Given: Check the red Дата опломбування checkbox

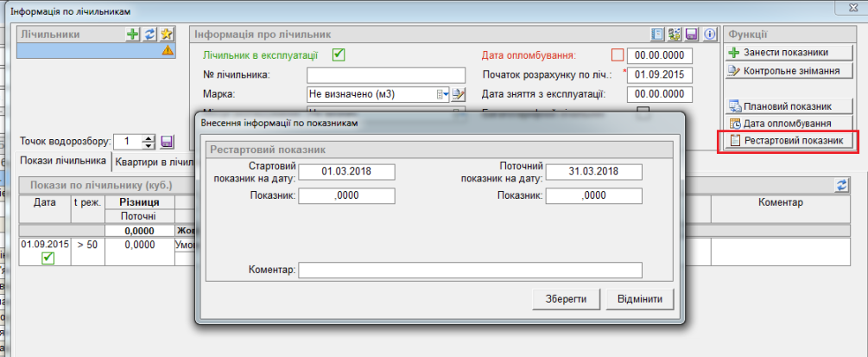Looking at the screenshot, I should coord(617,55).
